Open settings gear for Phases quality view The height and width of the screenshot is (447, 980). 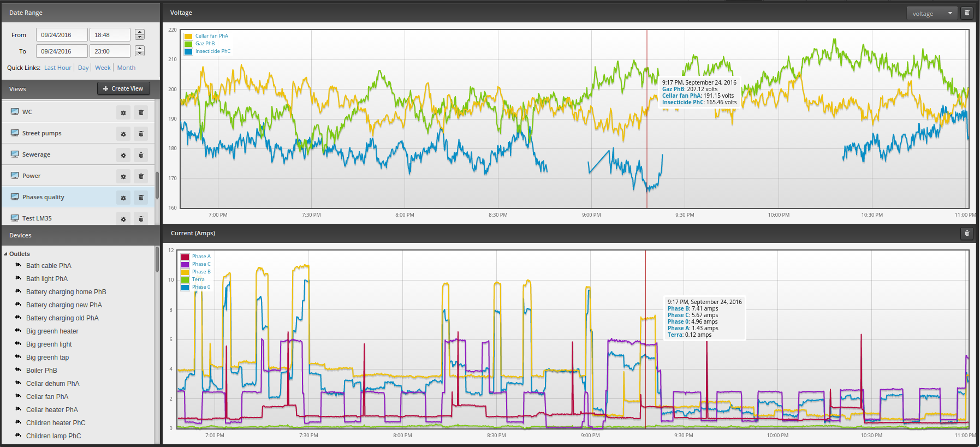tap(123, 198)
